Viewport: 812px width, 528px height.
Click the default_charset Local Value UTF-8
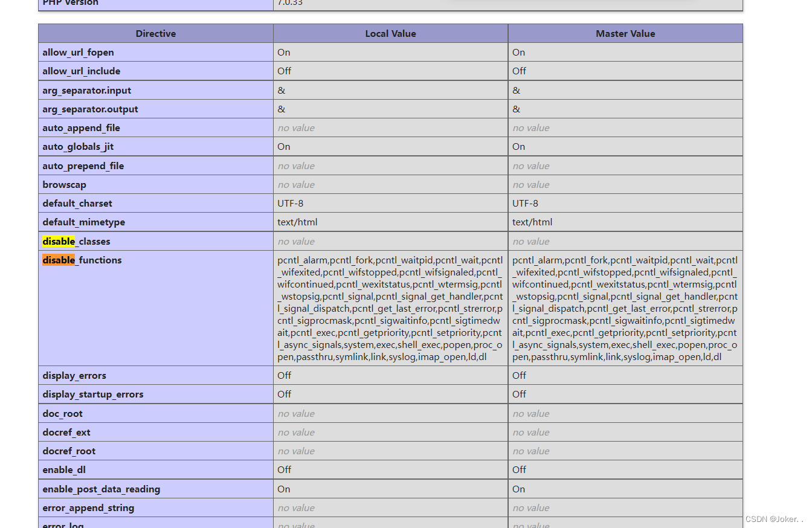pyautogui.click(x=291, y=204)
